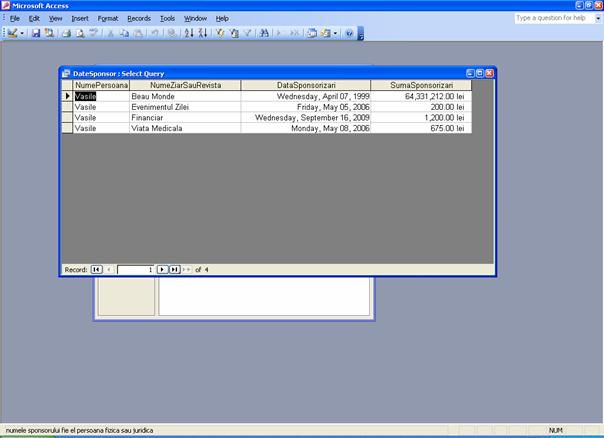
Task: Open the View button dropdown arrow
Action: pos(22,33)
